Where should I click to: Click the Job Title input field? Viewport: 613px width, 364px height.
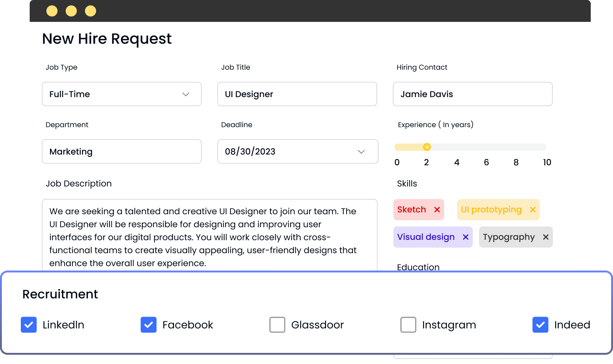297,94
